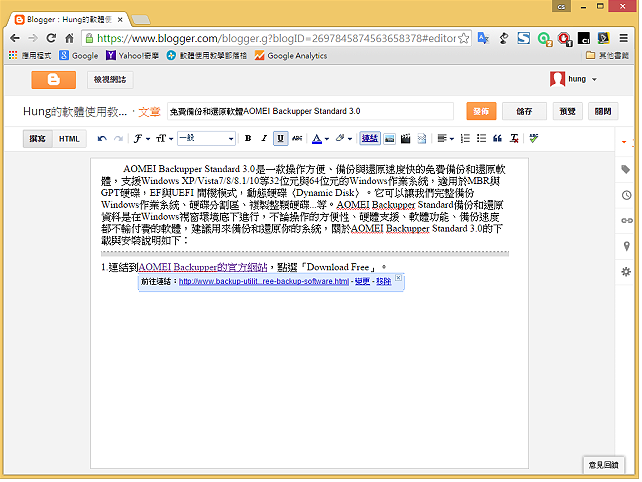The height and width of the screenshot is (482, 642).
Task: Click the send feedback button at the bottom
Action: point(604,465)
